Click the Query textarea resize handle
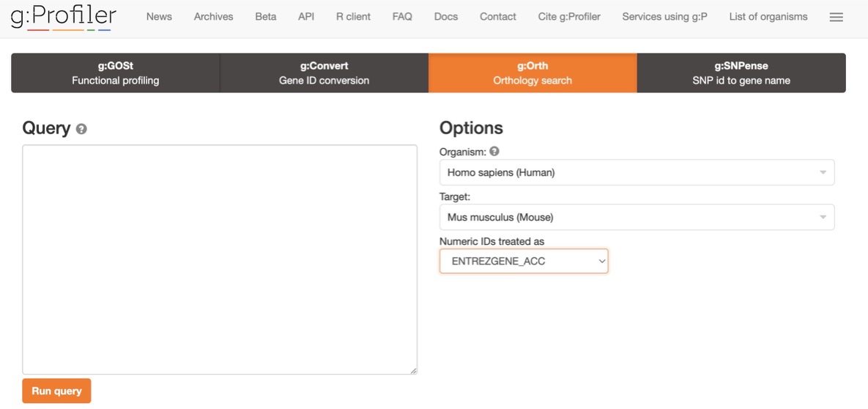 (x=414, y=371)
